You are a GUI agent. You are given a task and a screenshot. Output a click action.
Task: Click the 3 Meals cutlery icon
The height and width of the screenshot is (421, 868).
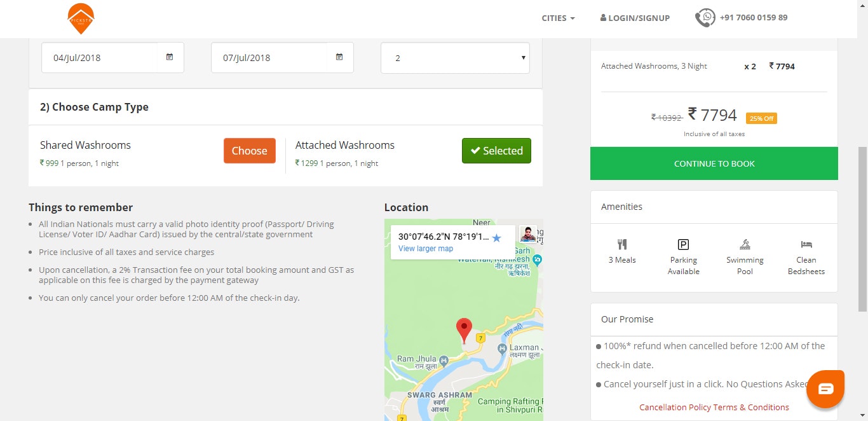[622, 244]
